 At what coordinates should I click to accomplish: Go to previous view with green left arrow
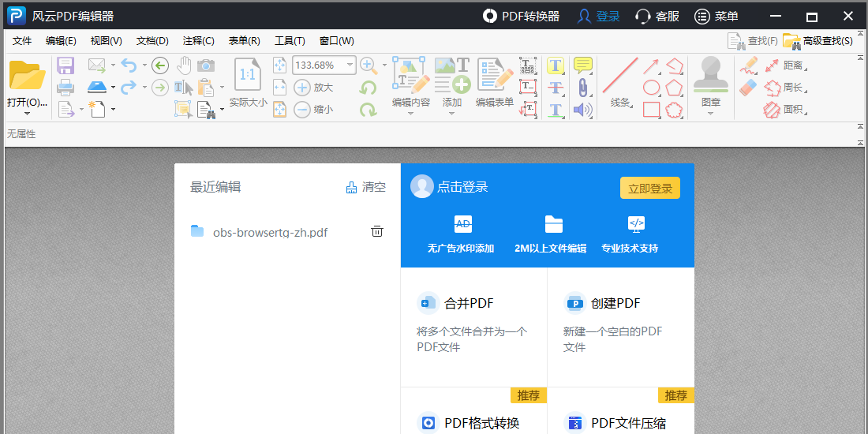click(160, 65)
